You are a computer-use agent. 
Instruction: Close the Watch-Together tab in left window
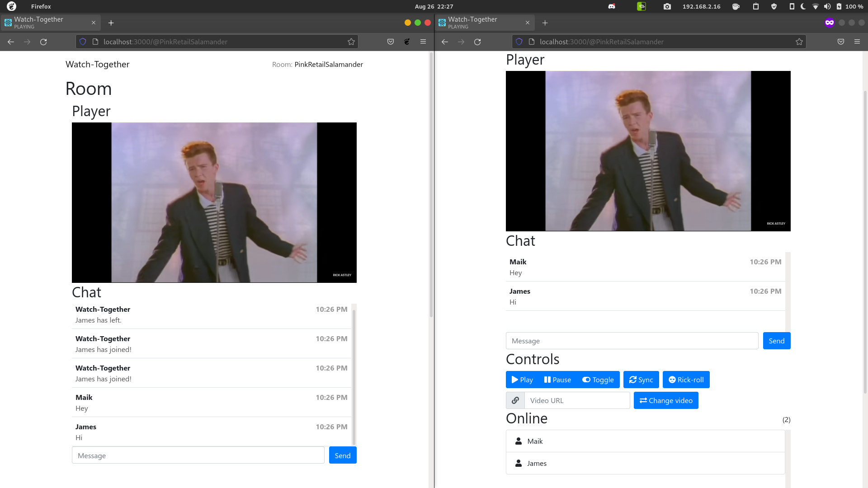(x=94, y=23)
